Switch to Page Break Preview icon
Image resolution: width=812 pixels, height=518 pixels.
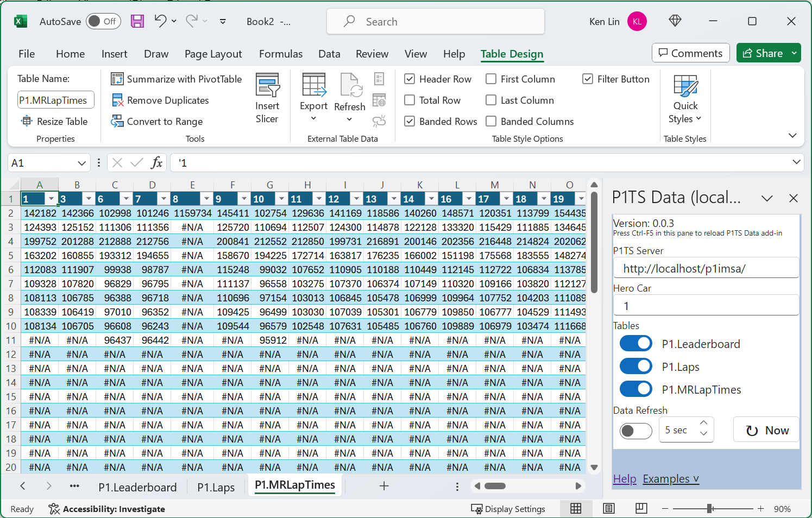[641, 508]
